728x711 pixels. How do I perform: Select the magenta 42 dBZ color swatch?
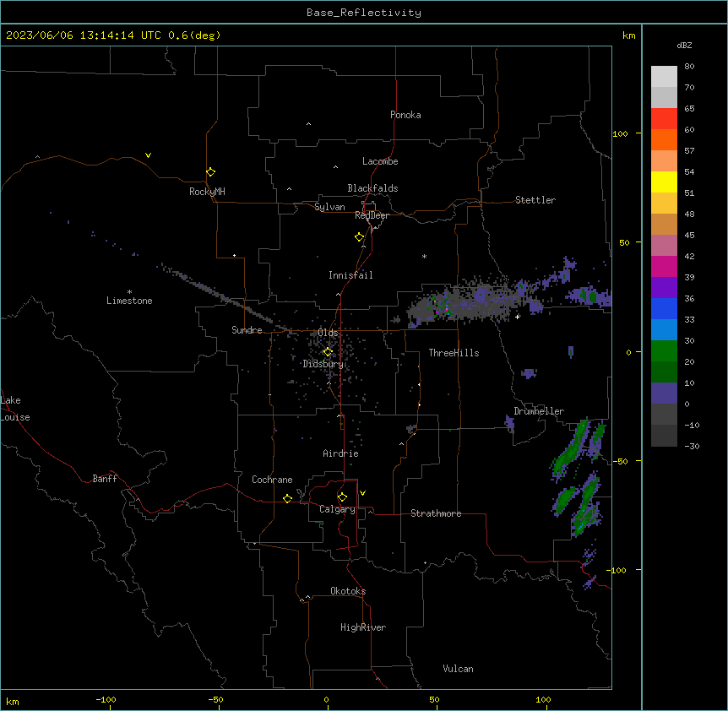click(x=664, y=266)
